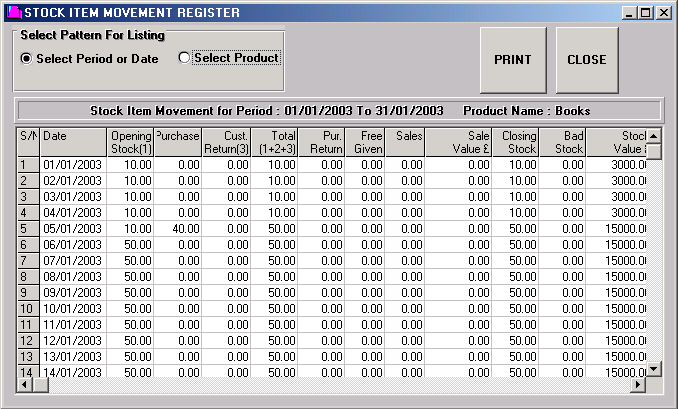Maximize the Stock Item Movement Register window
The height and width of the screenshot is (409, 678).
pos(645,12)
